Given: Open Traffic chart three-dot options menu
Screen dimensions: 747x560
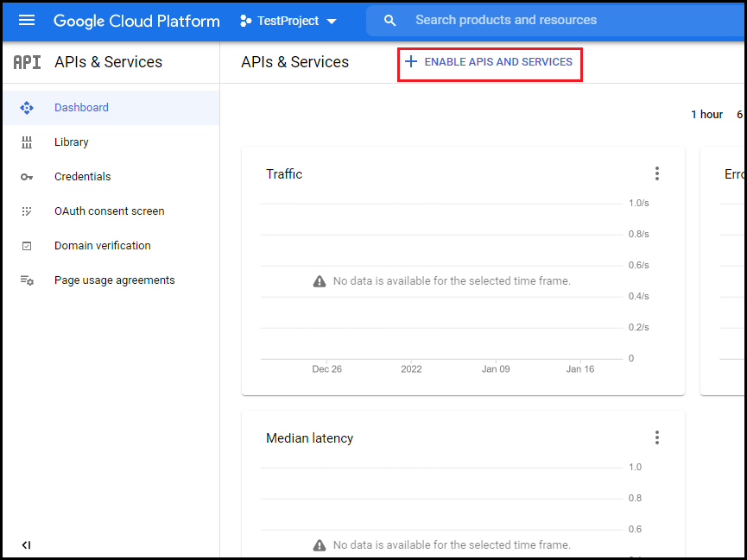Looking at the screenshot, I should [x=657, y=173].
